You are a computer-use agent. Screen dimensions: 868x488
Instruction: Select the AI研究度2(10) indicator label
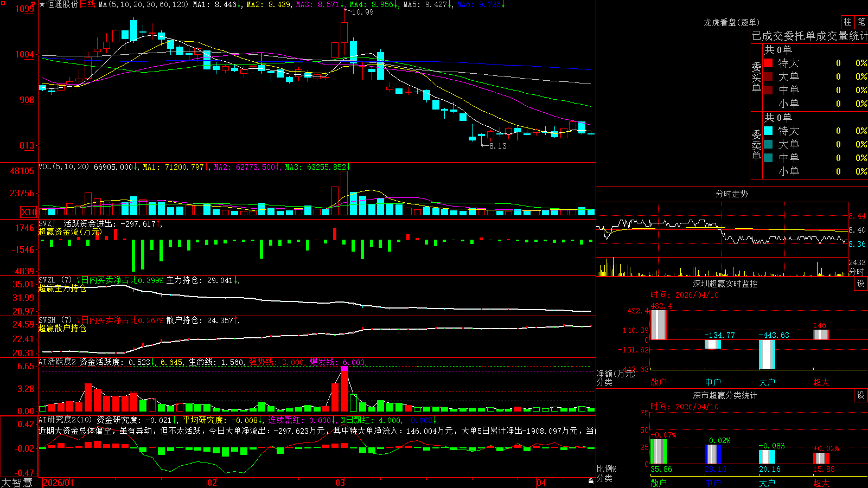[65, 420]
